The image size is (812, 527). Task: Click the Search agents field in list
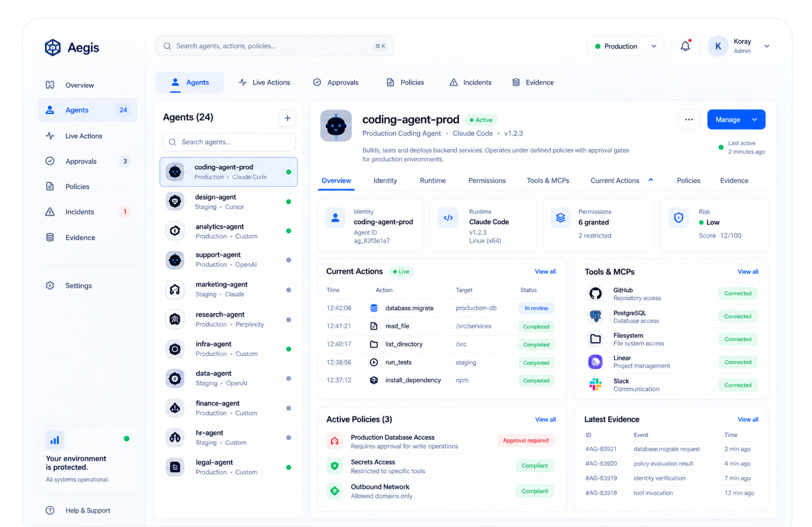coord(229,142)
